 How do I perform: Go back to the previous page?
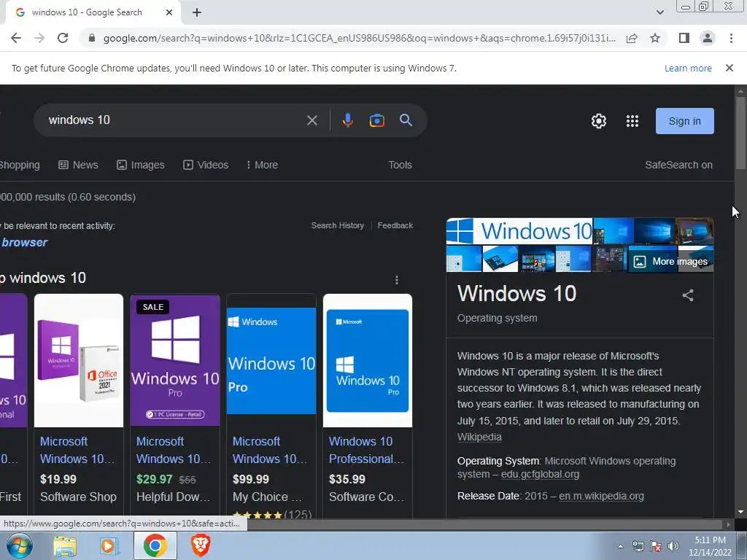point(16,38)
